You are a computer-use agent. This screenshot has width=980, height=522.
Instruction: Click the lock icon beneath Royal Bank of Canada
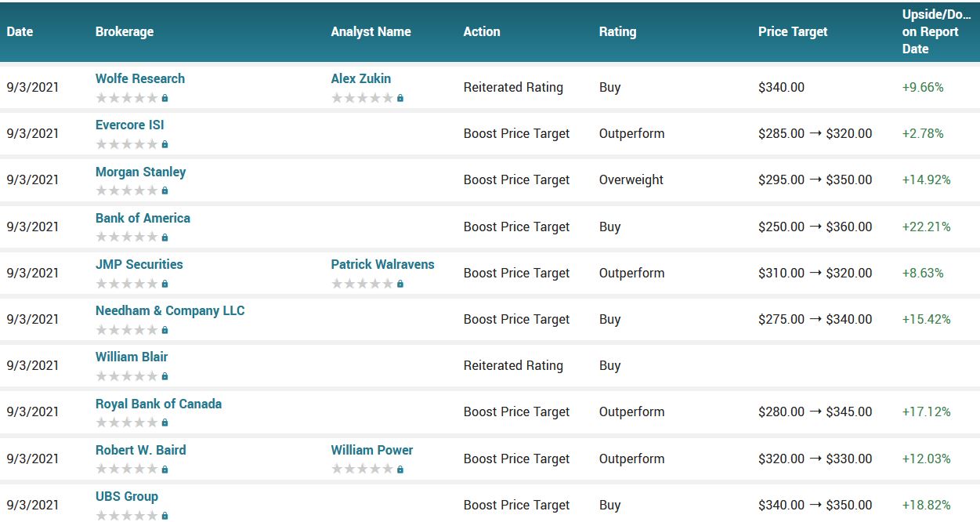(x=165, y=423)
